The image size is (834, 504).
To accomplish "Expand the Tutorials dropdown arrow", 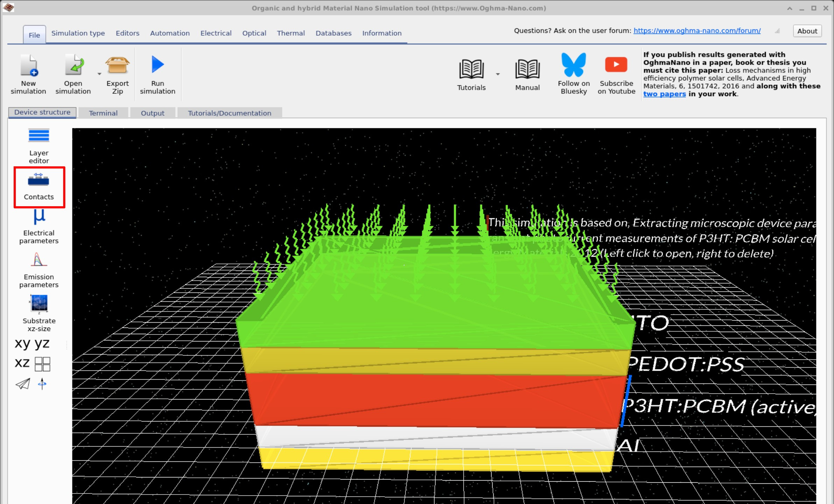I will pos(498,74).
